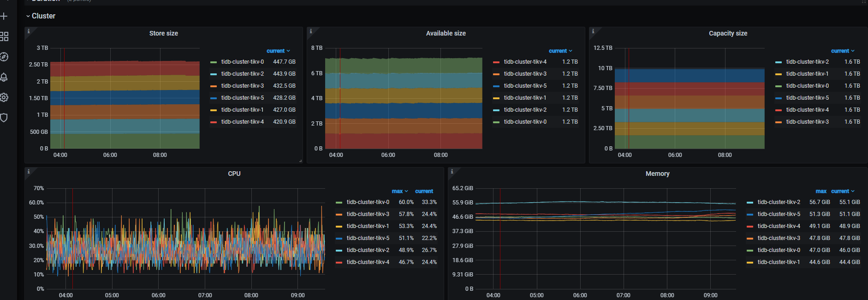The image size is (868, 300).
Task: Toggle tidb-cluster-tikv-2 series in Memory legend
Action: (x=779, y=202)
